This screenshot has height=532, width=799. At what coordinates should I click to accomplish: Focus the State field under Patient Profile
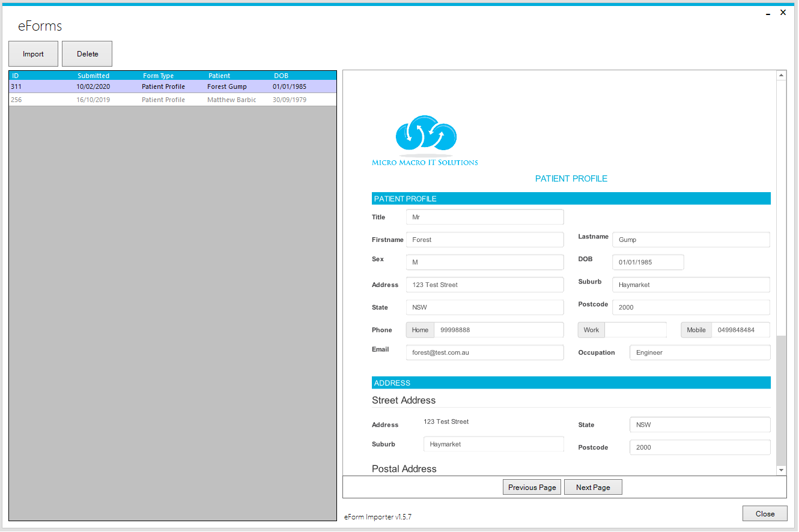(485, 307)
